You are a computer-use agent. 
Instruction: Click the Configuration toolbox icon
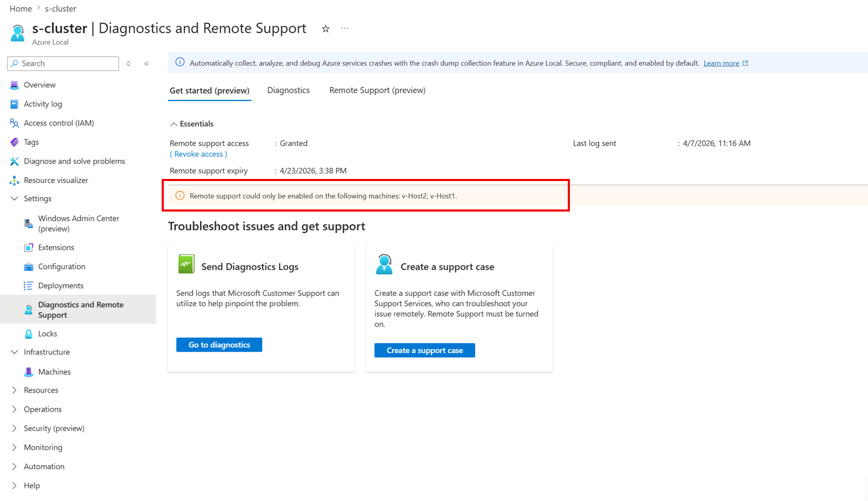[28, 267]
